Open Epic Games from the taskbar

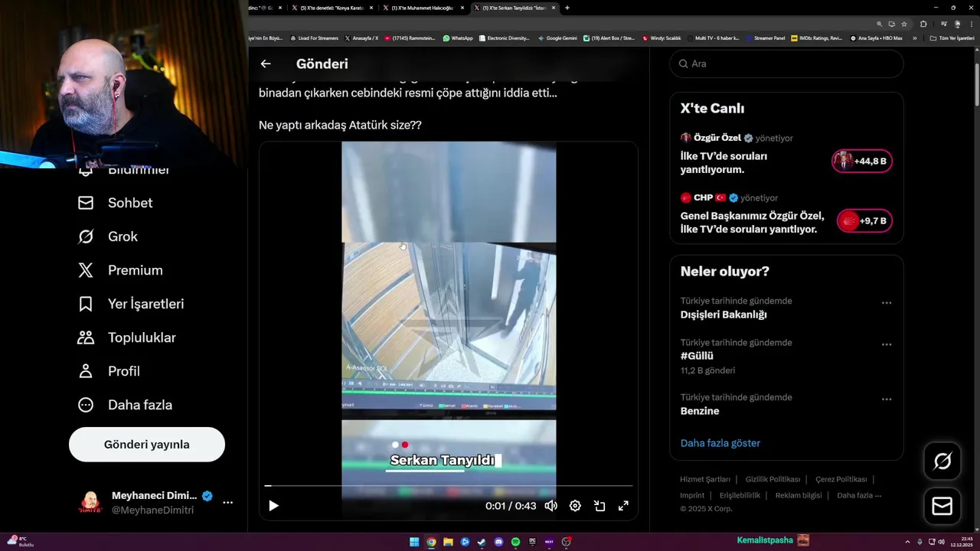(532, 542)
